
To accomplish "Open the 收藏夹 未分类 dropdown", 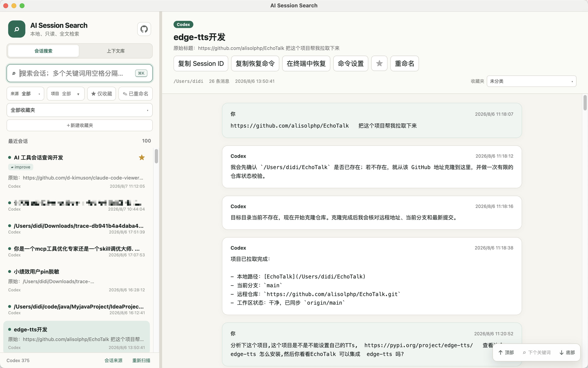I will [531, 81].
